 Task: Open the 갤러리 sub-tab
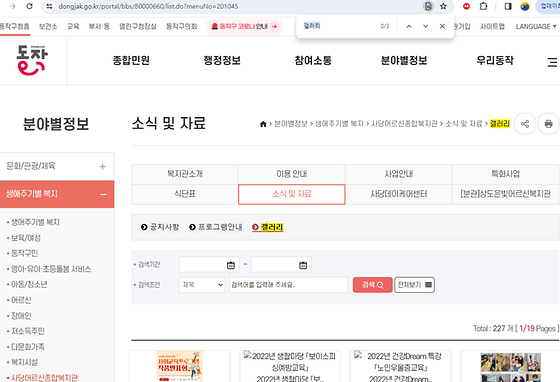(268, 227)
